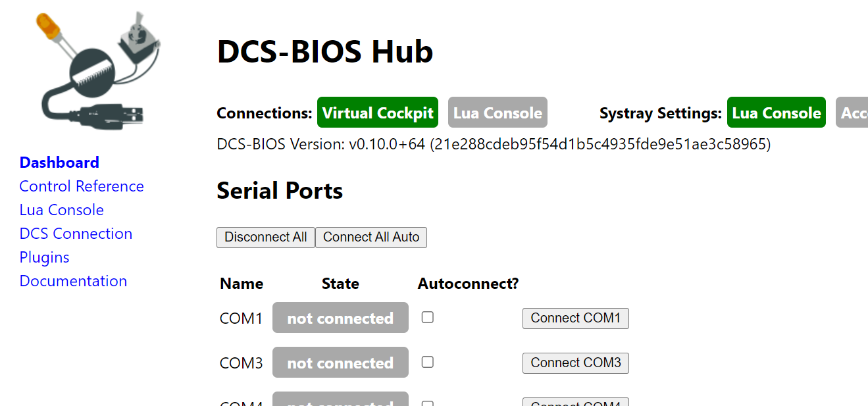
Task: Enable autoconnect checkbox for COM3
Action: (428, 362)
